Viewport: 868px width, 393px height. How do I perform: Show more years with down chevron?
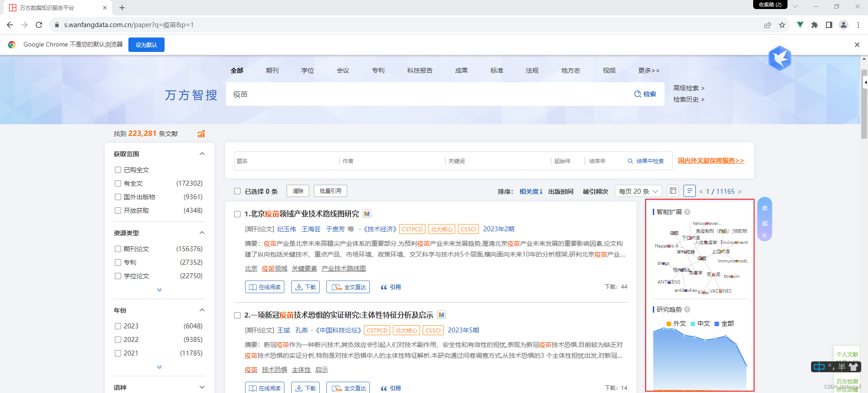pyautogui.click(x=159, y=367)
